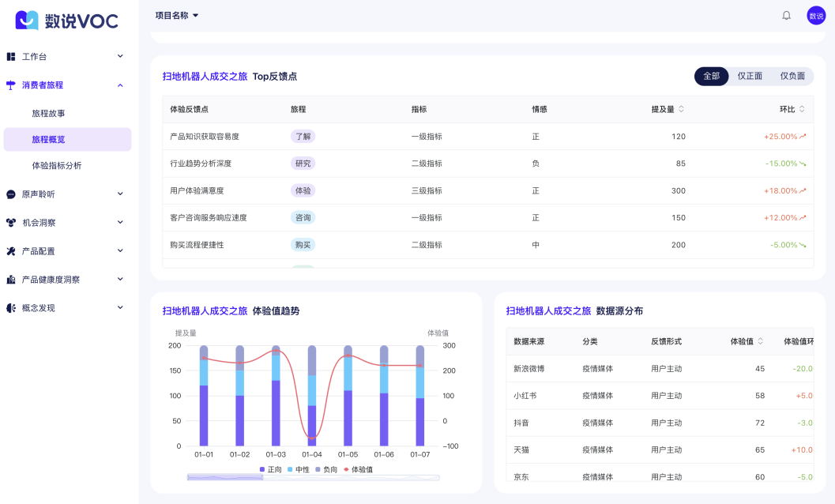Click the 咨询 journey tag
835x504 pixels.
pos(303,218)
